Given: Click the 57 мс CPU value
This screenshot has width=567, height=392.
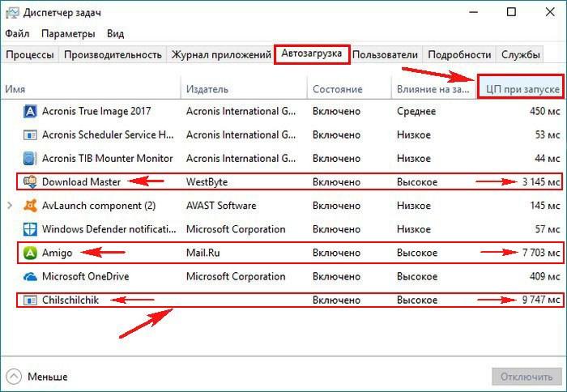Looking at the screenshot, I should click(x=548, y=229).
